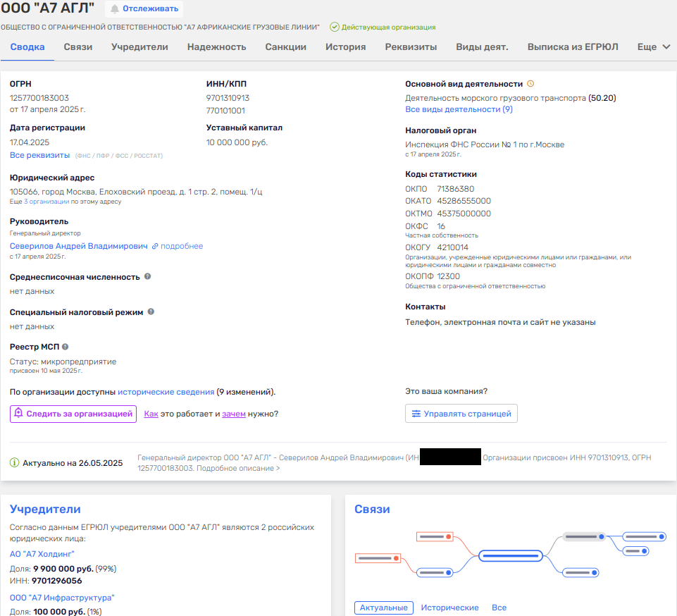
Task: Click the Учредители section heading
Action: [x=45, y=509]
